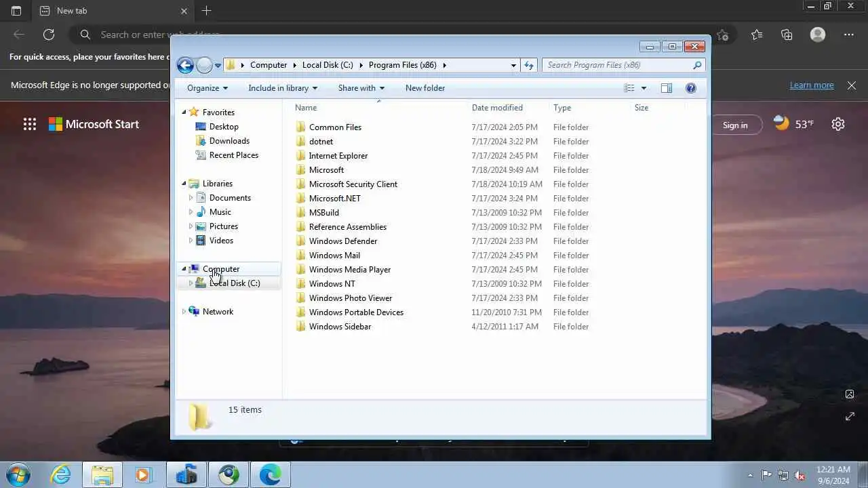Click the Explorer Back arrow button
Image resolution: width=868 pixels, height=488 pixels.
point(185,65)
